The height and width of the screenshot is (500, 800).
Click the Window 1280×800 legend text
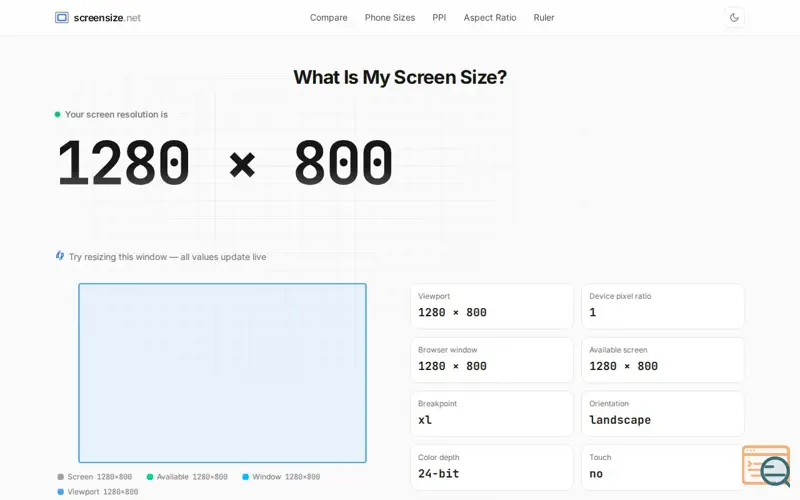tap(286, 477)
